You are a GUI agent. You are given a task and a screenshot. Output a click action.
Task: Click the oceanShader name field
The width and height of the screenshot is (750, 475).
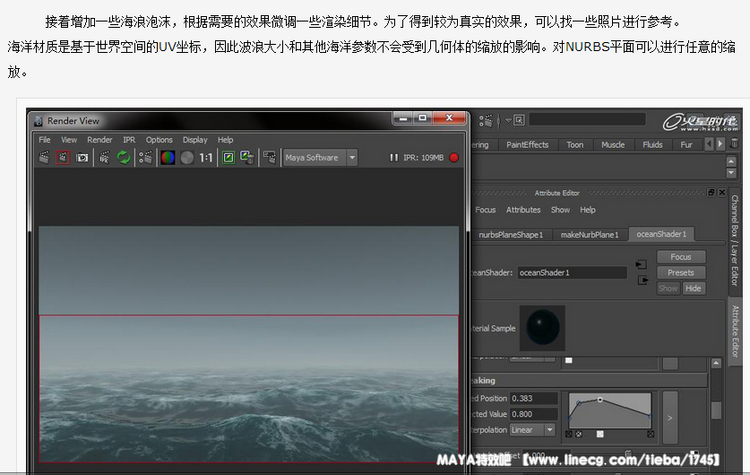click(x=572, y=273)
